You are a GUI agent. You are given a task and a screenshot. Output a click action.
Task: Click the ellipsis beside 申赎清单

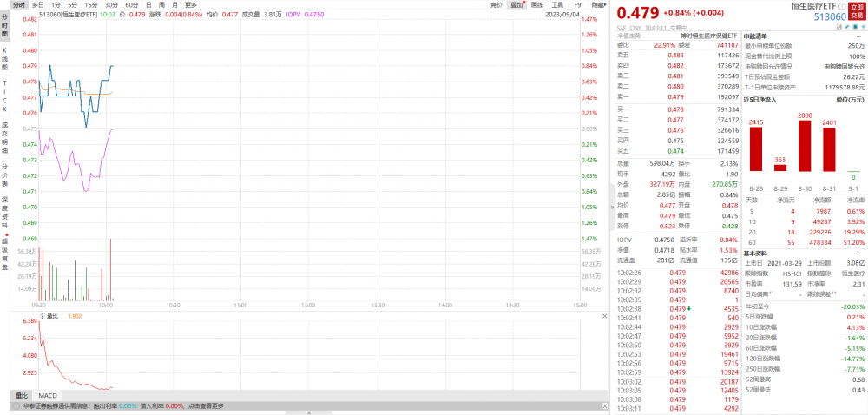[858, 36]
